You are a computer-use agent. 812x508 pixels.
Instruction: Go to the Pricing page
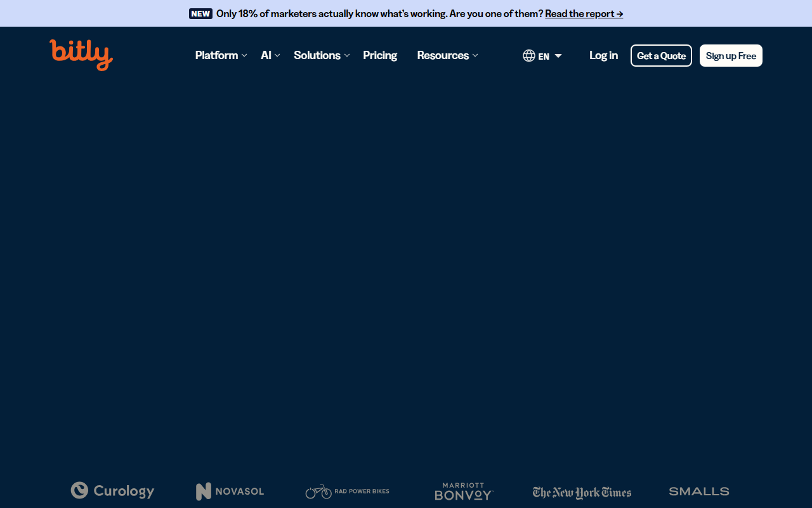pos(380,55)
